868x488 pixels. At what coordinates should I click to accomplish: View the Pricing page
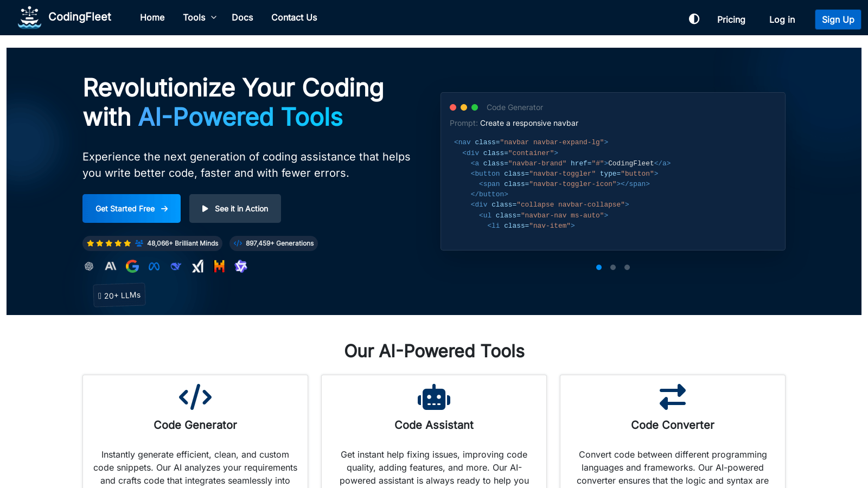(x=731, y=20)
